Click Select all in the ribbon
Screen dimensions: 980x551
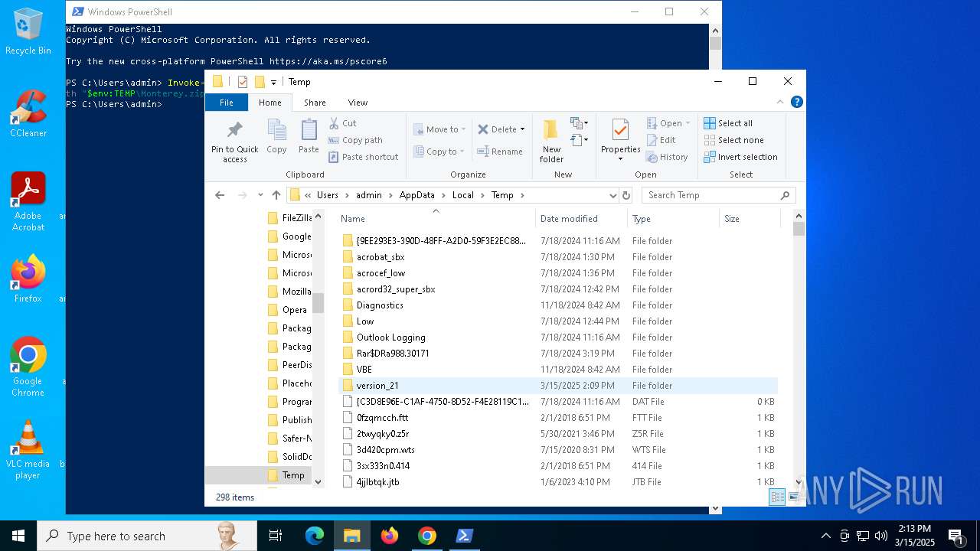pyautogui.click(x=728, y=123)
